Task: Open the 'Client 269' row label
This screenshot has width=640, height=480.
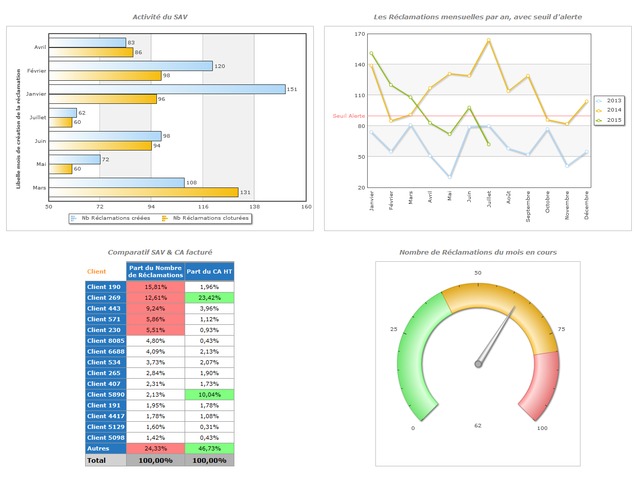Action: (x=105, y=297)
